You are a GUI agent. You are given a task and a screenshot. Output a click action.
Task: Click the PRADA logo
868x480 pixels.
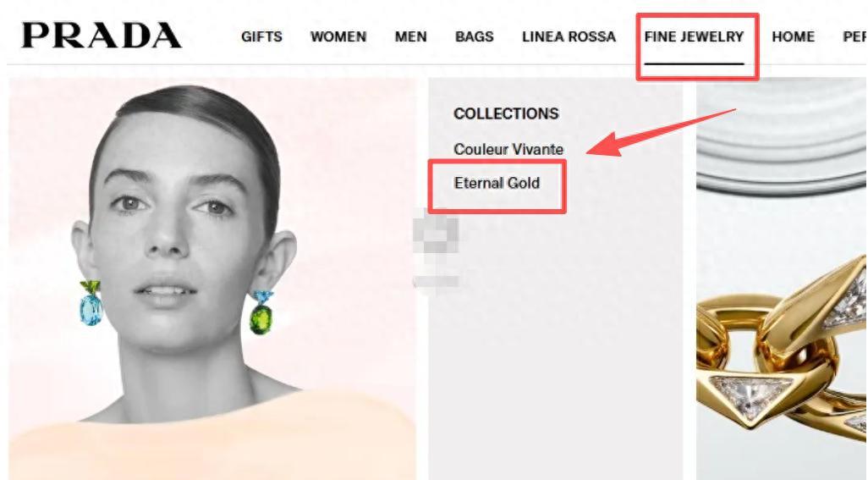pos(102,36)
